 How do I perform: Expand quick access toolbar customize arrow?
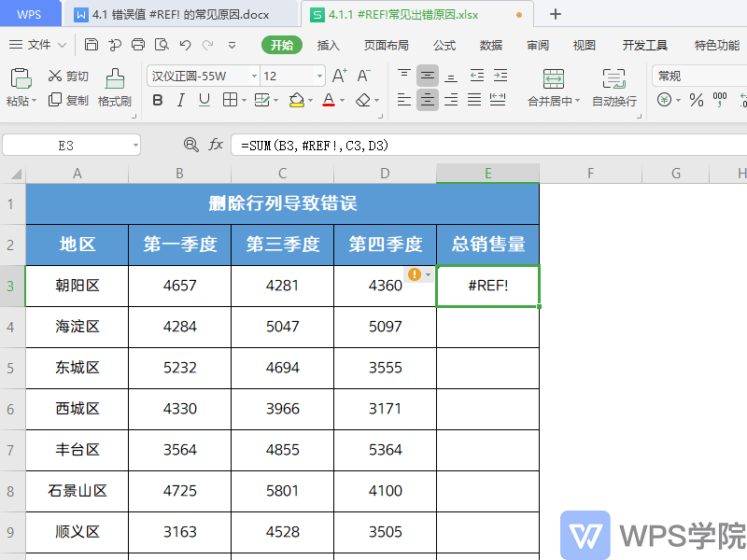point(232,45)
